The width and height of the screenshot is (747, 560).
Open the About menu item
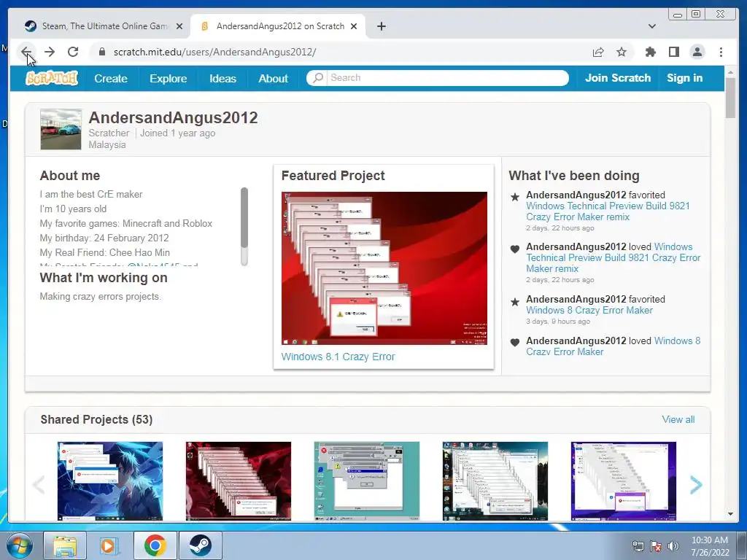click(x=273, y=79)
